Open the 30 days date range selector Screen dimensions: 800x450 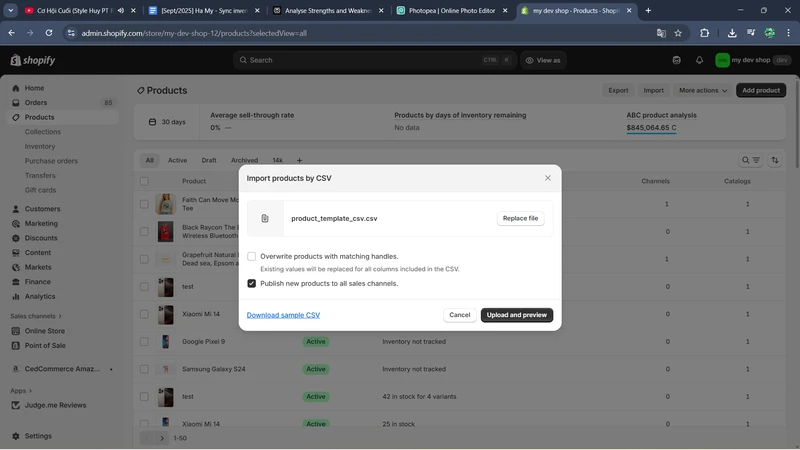click(167, 122)
